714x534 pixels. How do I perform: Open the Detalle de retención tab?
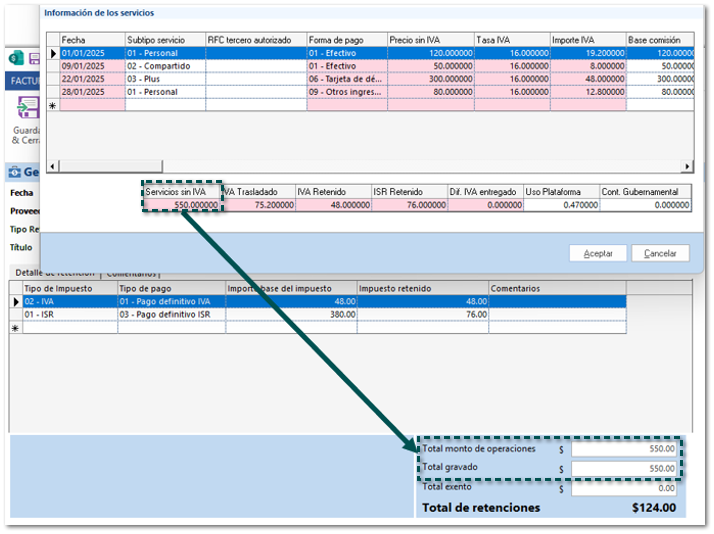click(x=55, y=272)
